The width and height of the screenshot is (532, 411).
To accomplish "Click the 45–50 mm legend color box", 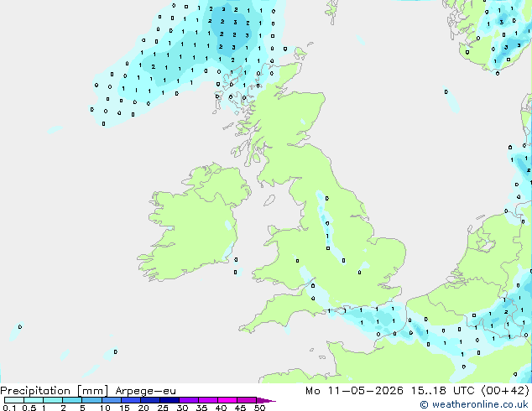I will pos(247,400).
